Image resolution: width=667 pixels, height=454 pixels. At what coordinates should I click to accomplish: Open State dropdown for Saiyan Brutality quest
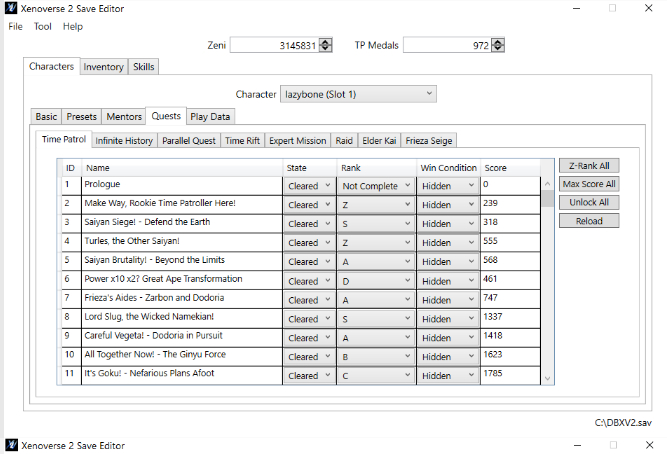309,261
